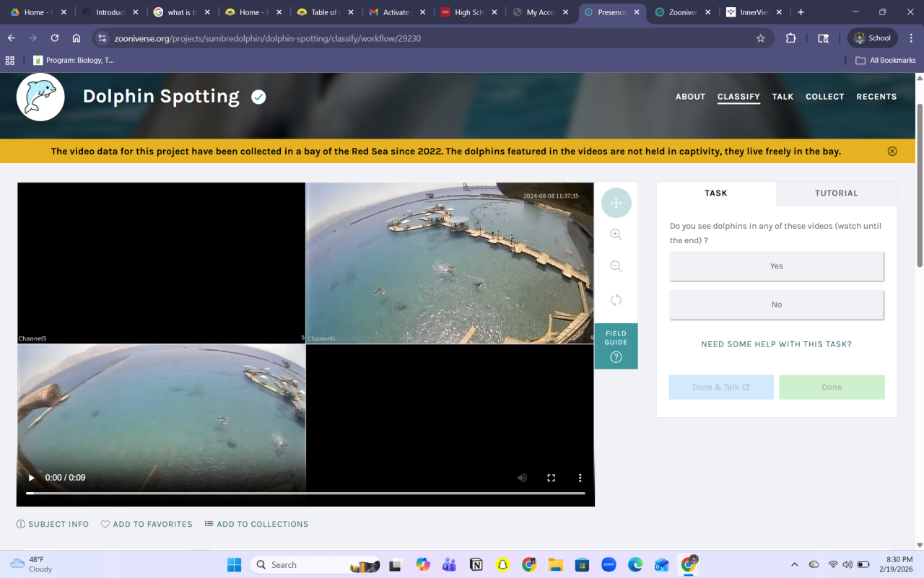Image resolution: width=924 pixels, height=578 pixels.
Task: Rotate the subject image
Action: pos(616,299)
